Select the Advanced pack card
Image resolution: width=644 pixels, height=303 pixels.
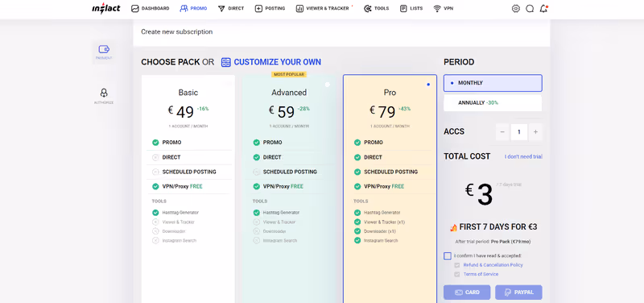tap(289, 189)
